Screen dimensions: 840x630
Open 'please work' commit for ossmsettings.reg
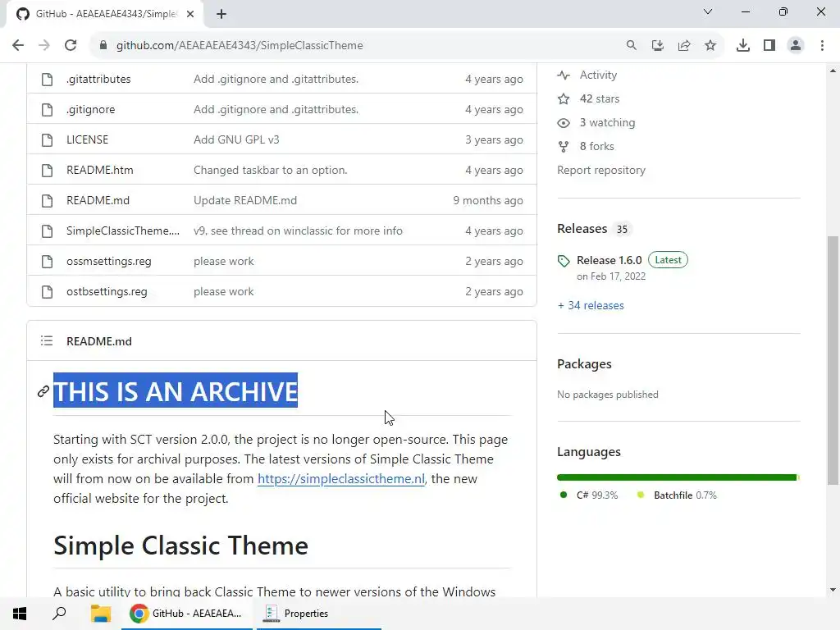click(x=223, y=261)
